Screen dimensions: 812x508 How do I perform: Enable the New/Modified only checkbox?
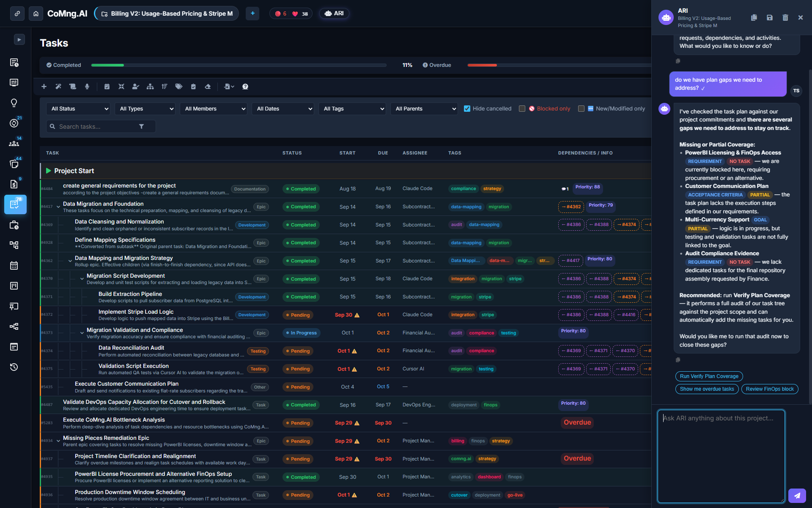point(582,109)
